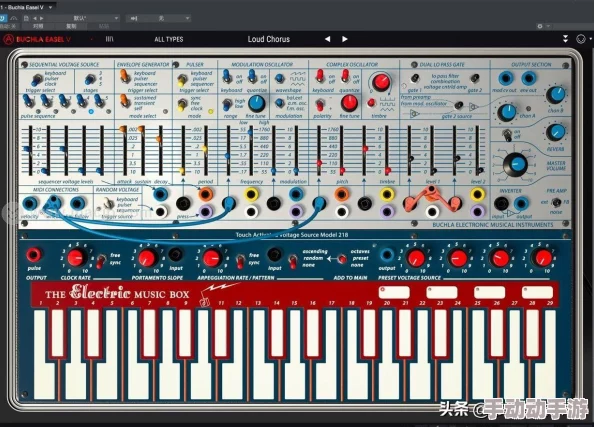
Task: Click the inverter input black jack
Action: [x=501, y=203]
